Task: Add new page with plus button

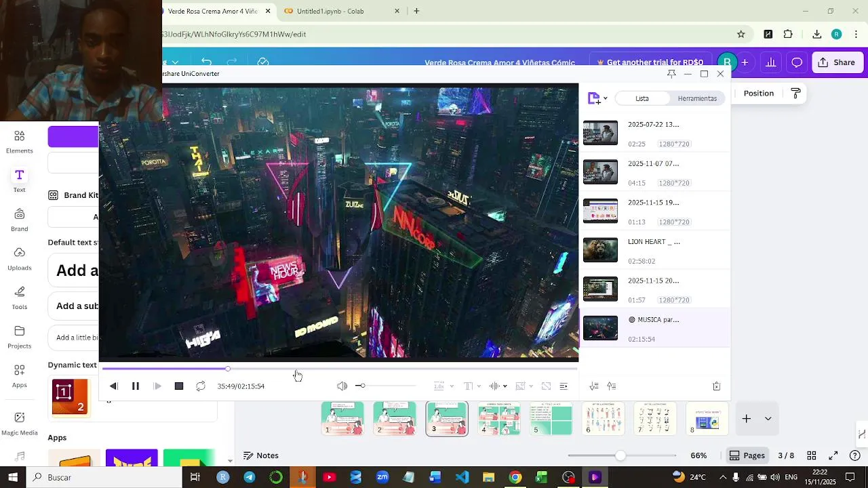Action: (x=746, y=419)
